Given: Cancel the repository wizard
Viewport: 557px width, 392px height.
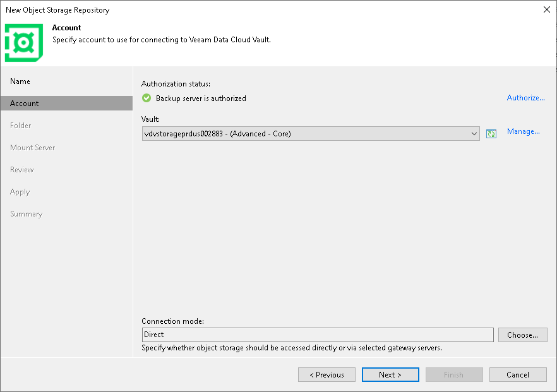Looking at the screenshot, I should point(518,374).
